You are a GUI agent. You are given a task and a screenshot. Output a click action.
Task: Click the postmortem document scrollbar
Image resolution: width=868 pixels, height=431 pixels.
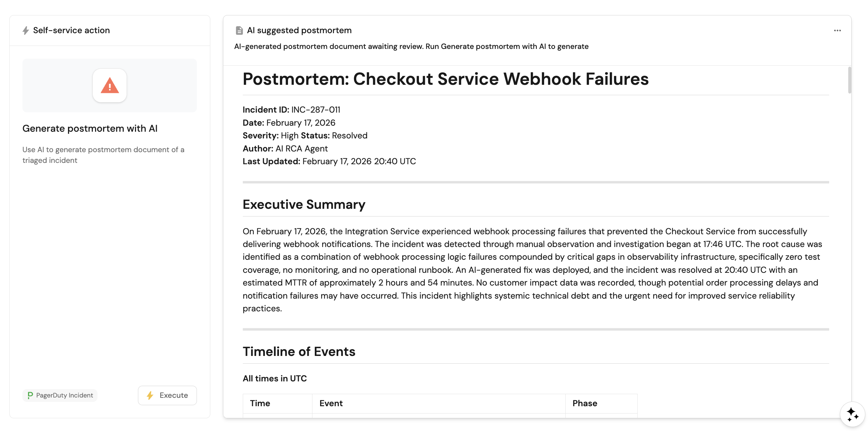tap(850, 80)
